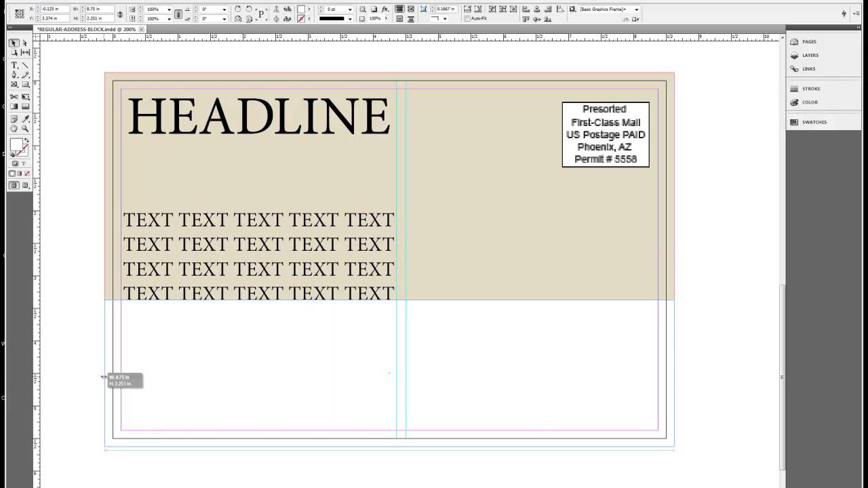The width and height of the screenshot is (868, 488).
Task: Click the HEADLINE text frame
Action: (x=258, y=117)
